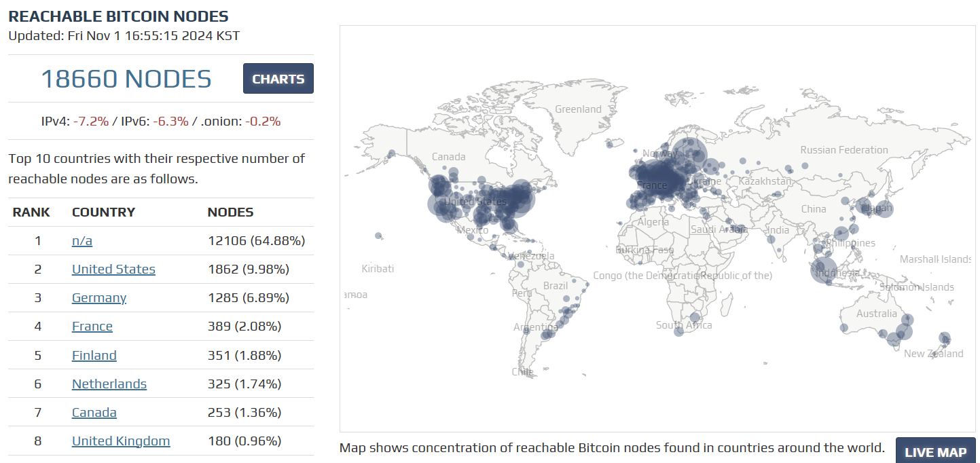Screen dimensions: 980x463
Task: Follow the n/a country link
Action: pyautogui.click(x=82, y=241)
